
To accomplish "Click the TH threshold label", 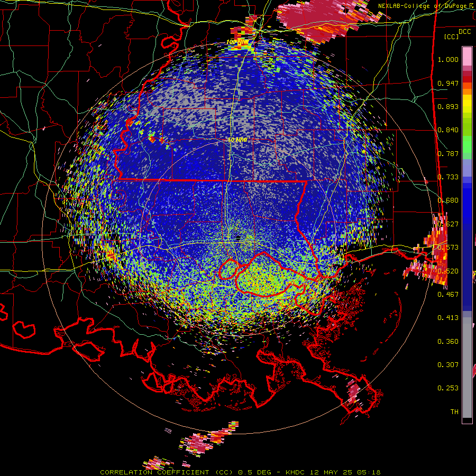I will (454, 412).
